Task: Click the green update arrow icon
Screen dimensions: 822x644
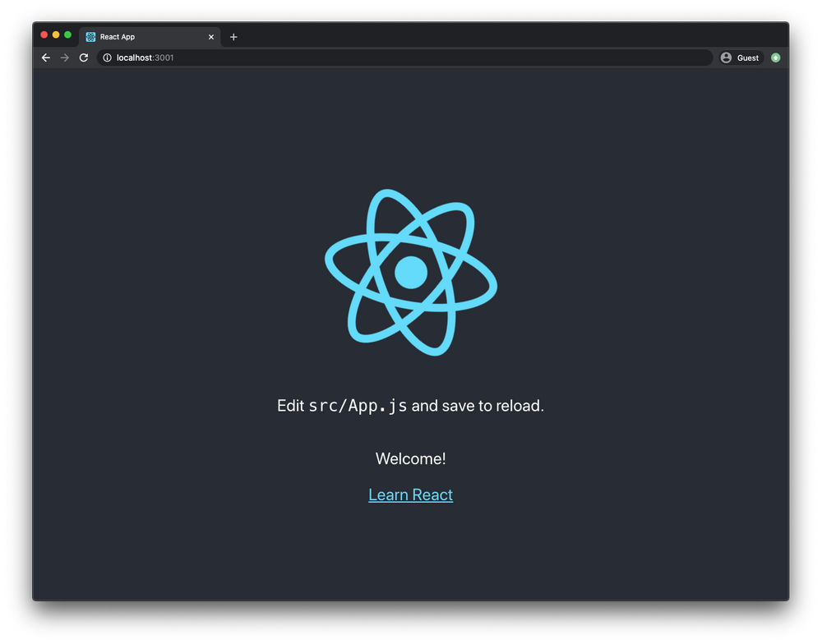Action: click(x=775, y=57)
